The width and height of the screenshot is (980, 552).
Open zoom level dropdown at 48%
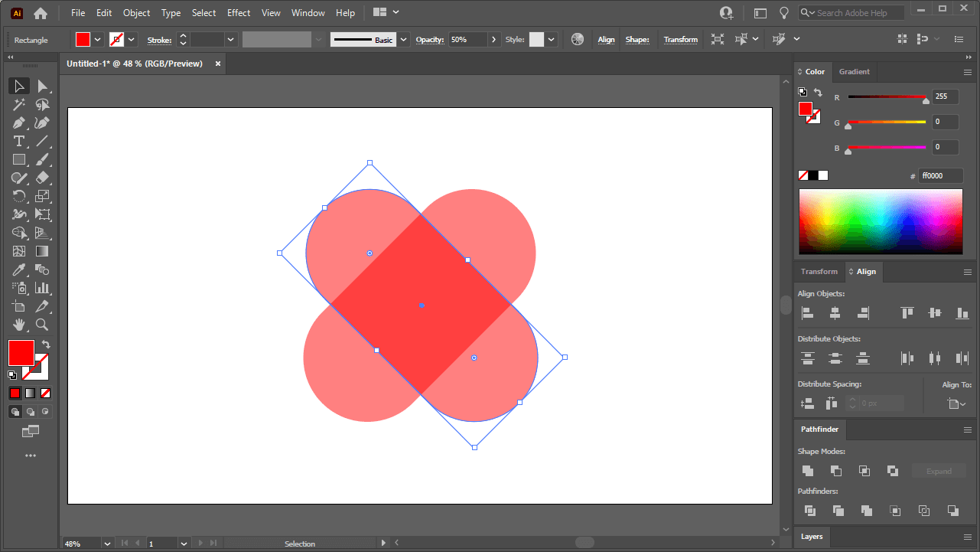[107, 544]
